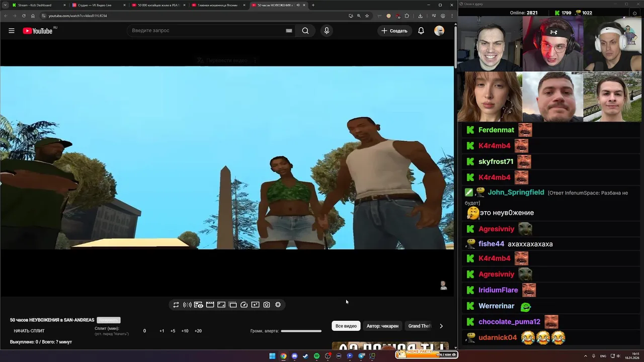644x362 pixels.
Task: Open Windows Start button on taskbar
Action: click(x=272, y=356)
